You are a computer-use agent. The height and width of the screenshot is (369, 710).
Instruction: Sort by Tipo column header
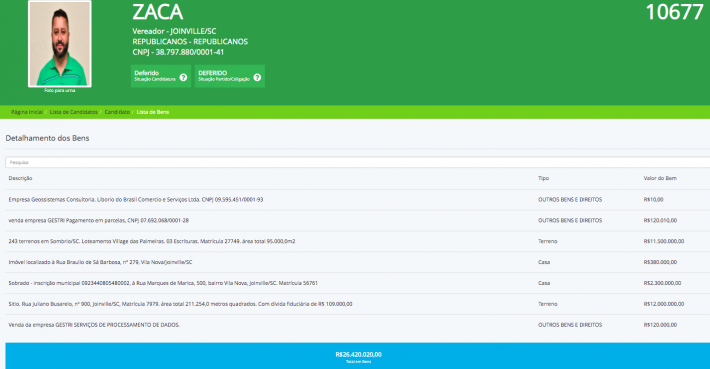click(543, 178)
